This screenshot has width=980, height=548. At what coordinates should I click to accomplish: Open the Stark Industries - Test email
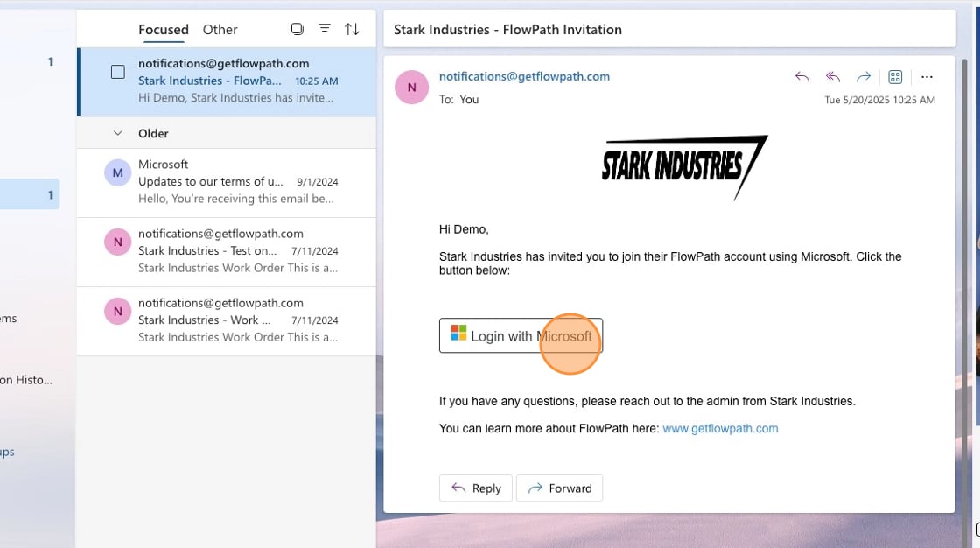point(227,252)
